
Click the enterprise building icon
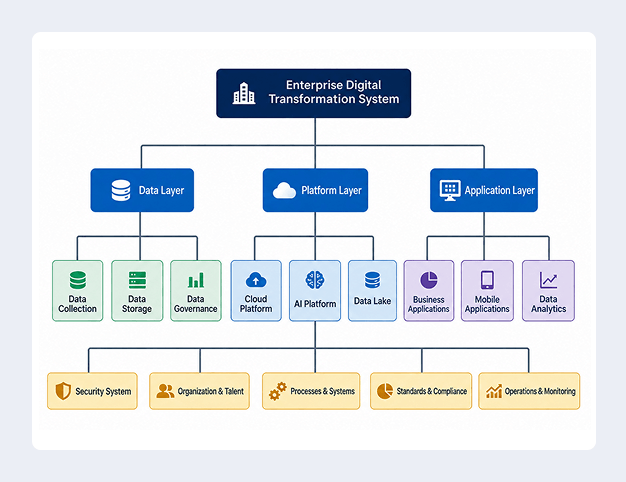point(244,93)
